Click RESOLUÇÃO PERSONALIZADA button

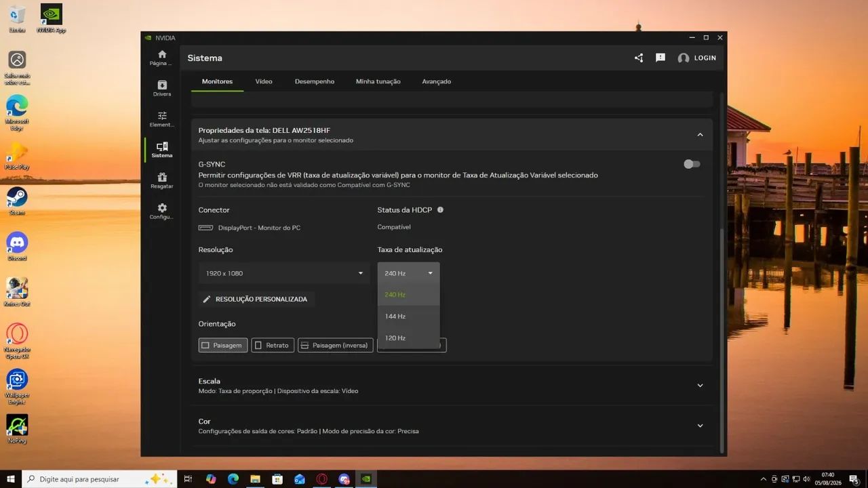[x=256, y=299]
